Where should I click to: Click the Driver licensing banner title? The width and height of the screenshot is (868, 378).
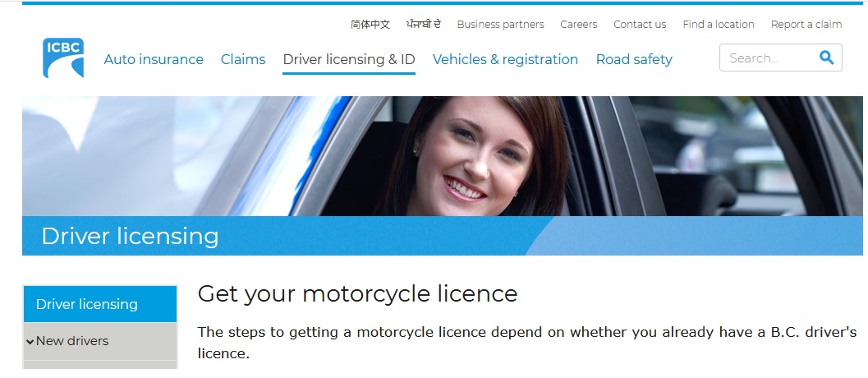tap(130, 236)
